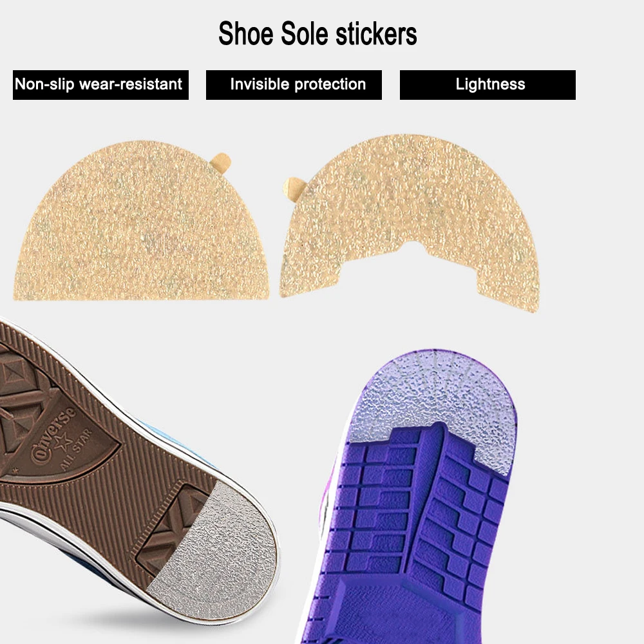This screenshot has height=644, width=644.
Task: Select the "Lightness" black label
Action: [x=488, y=84]
